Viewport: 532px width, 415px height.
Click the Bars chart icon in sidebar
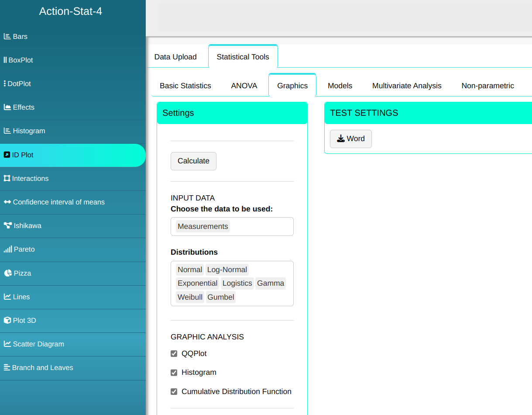tap(7, 37)
